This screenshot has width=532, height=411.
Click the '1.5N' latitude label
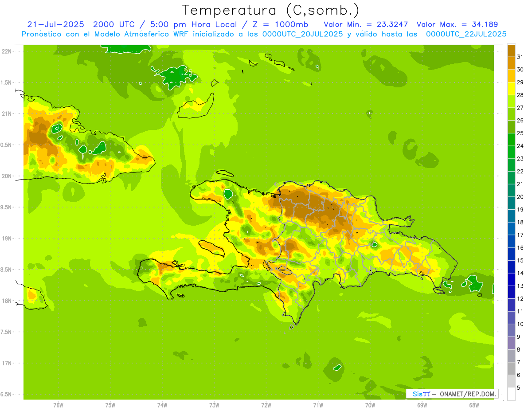pyautogui.click(x=7, y=82)
